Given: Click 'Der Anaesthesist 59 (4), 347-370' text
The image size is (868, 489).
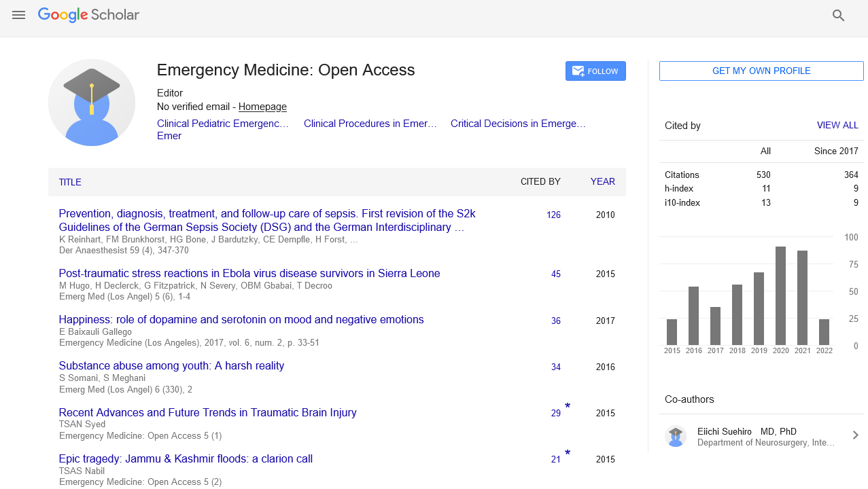Looking at the screenshot, I should [x=124, y=250].
